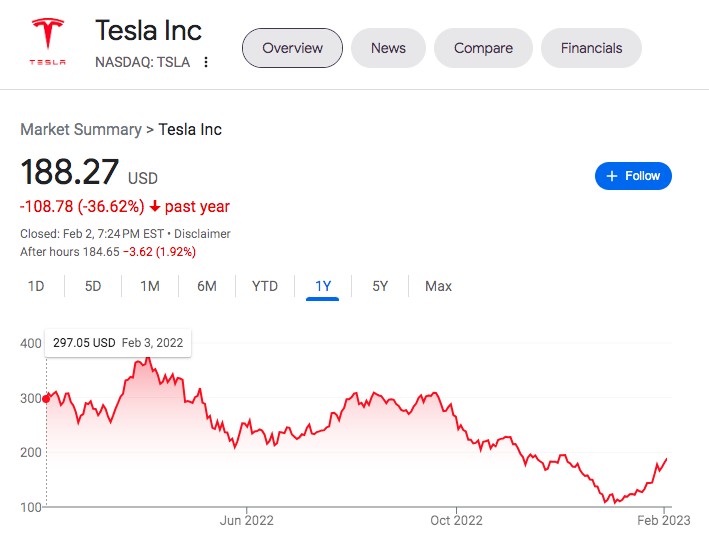Switch to the News tab
The height and width of the screenshot is (545, 709).
(388, 48)
